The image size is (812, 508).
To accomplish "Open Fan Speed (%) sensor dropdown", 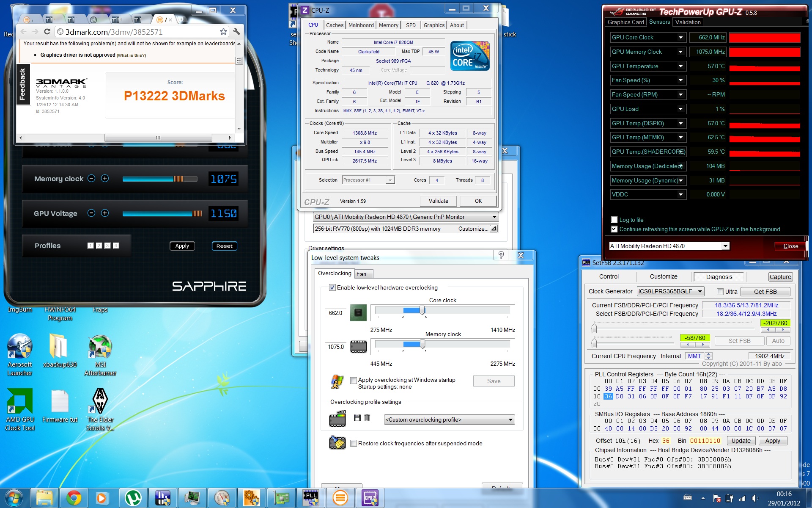I will [x=680, y=80].
